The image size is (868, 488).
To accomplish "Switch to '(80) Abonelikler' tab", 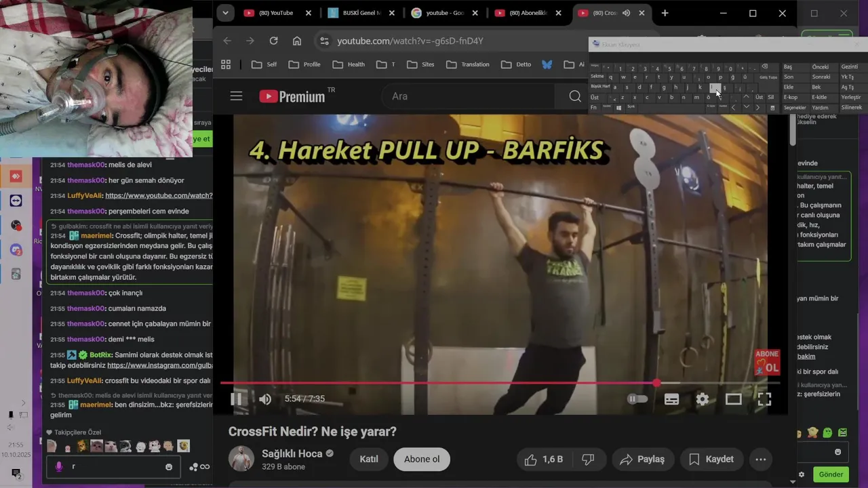I will pos(528,13).
